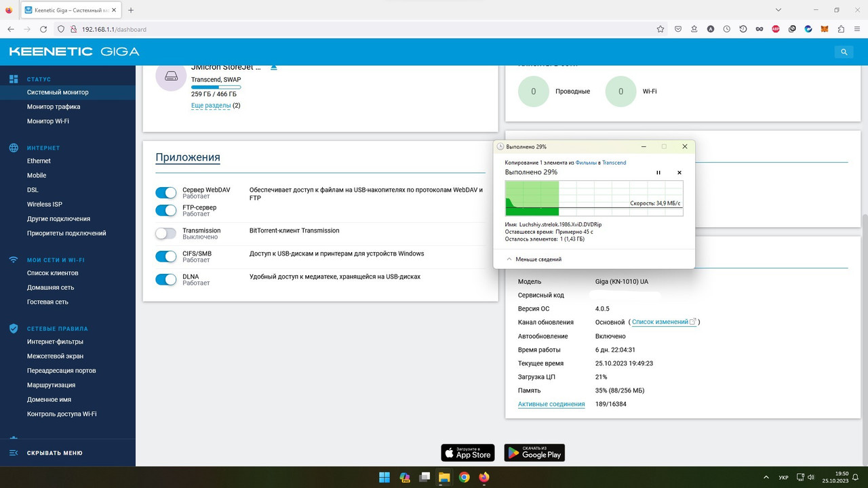Click the Google Play badge
Screen dimensions: 868x488
(x=534, y=453)
